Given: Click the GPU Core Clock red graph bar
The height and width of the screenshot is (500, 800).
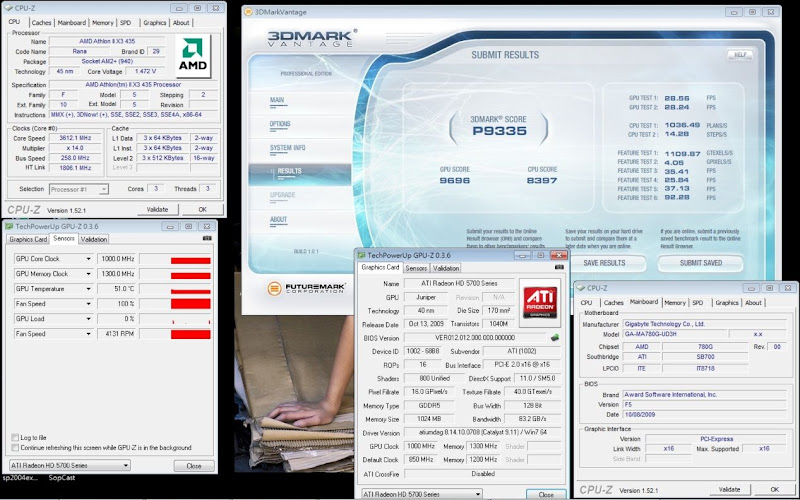Looking at the screenshot, I should 190,261.
